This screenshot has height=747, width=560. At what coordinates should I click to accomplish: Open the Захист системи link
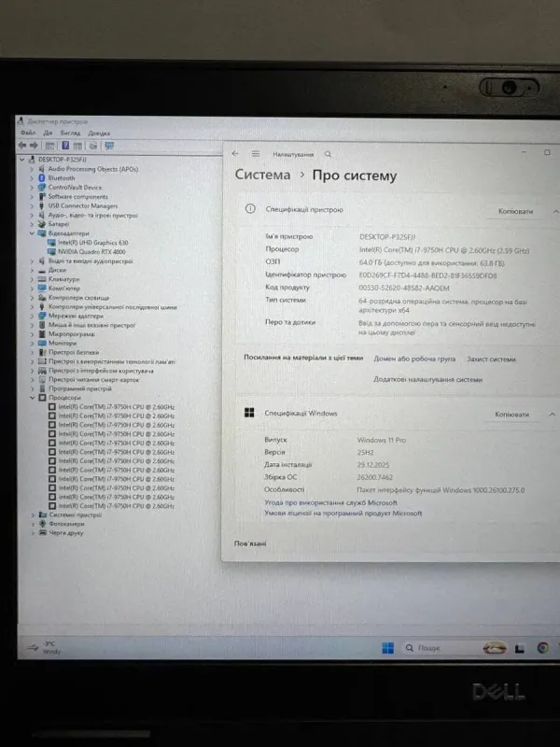[491, 359]
